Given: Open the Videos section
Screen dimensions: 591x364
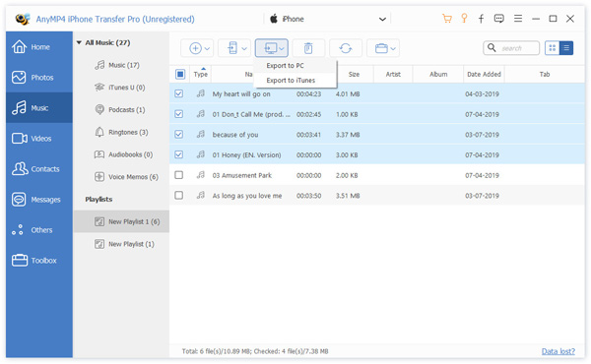Looking at the screenshot, I should point(39,139).
